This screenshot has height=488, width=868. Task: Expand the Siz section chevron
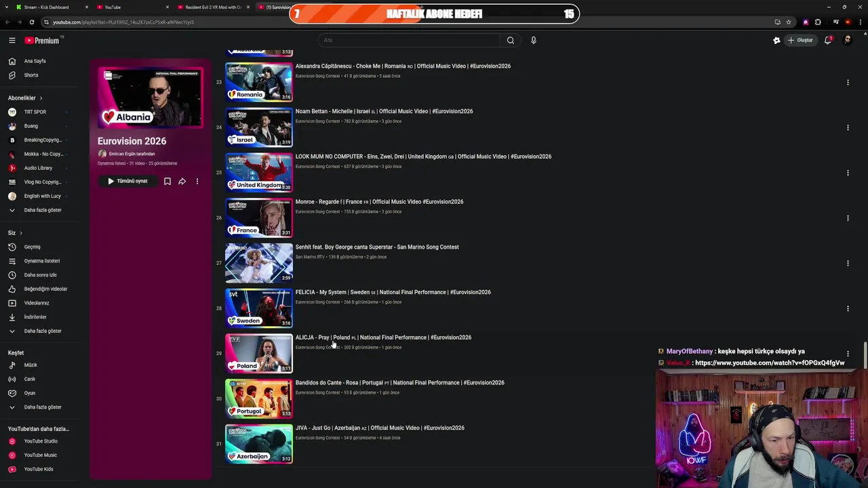21,233
